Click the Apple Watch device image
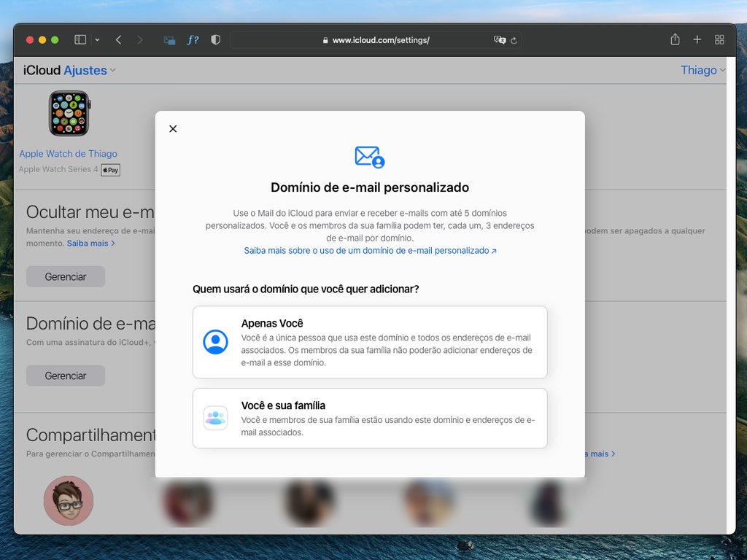The image size is (747, 560). pyautogui.click(x=69, y=114)
